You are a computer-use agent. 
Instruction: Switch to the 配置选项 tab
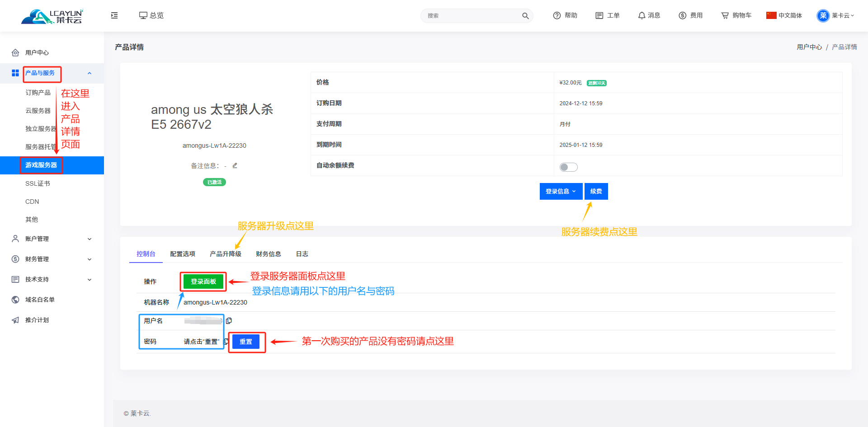[x=183, y=254]
